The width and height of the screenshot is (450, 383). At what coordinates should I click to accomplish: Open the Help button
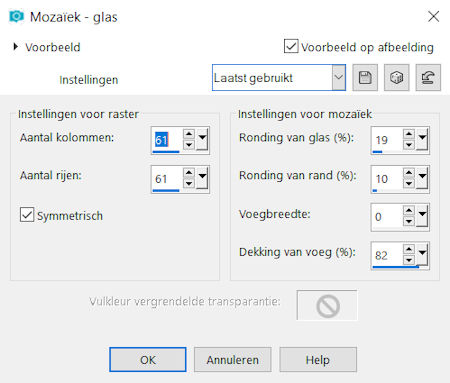pos(318,360)
